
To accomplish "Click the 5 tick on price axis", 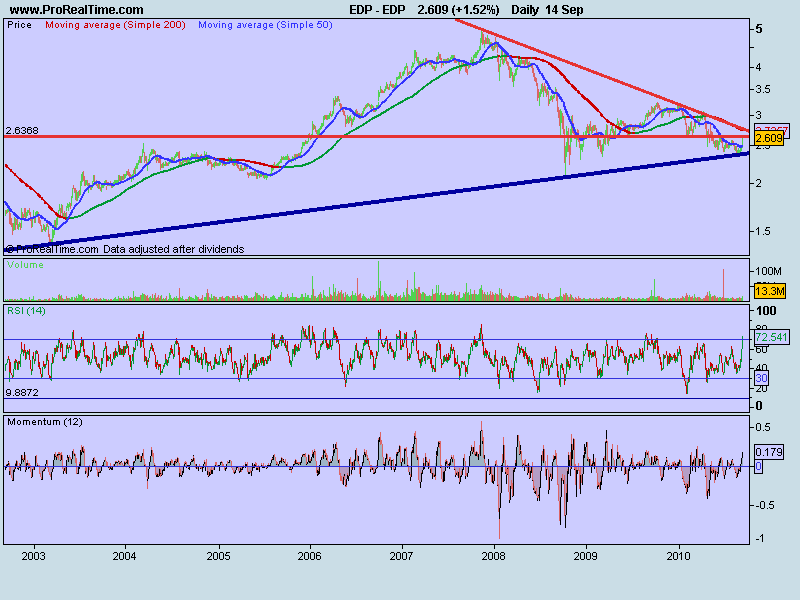I will tap(759, 29).
